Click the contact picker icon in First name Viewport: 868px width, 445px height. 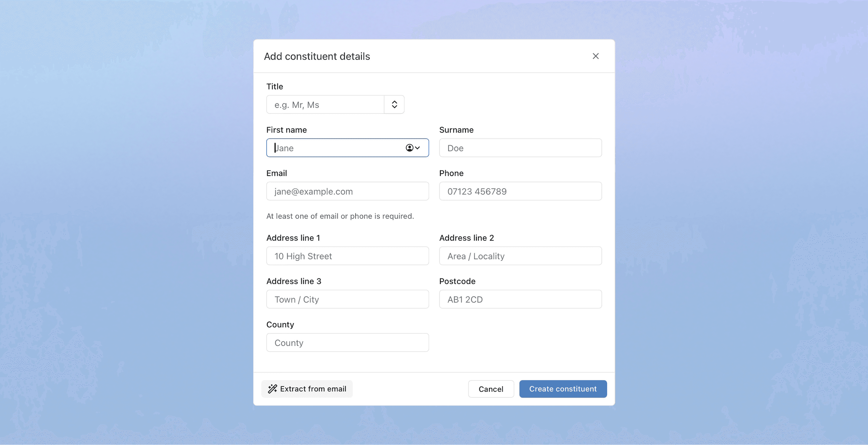pos(409,148)
